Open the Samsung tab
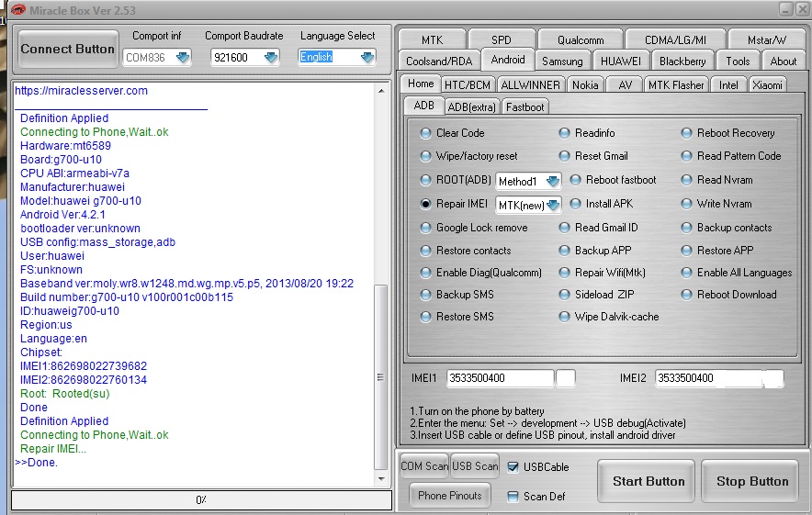The image size is (812, 515). tap(562, 62)
